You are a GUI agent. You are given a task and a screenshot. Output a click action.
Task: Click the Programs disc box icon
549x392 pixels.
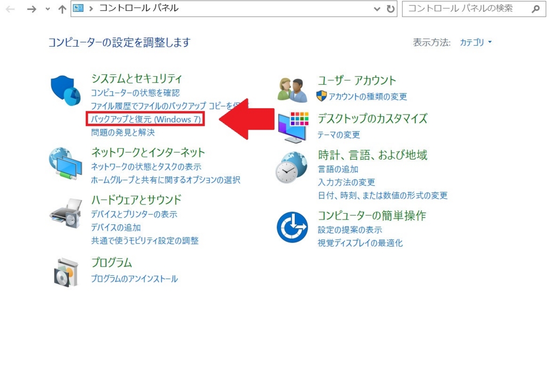coord(66,273)
